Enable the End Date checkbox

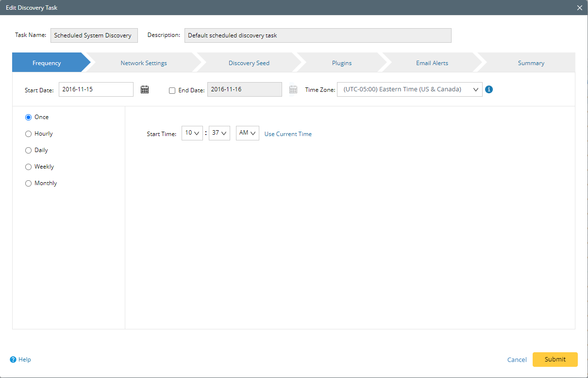172,90
